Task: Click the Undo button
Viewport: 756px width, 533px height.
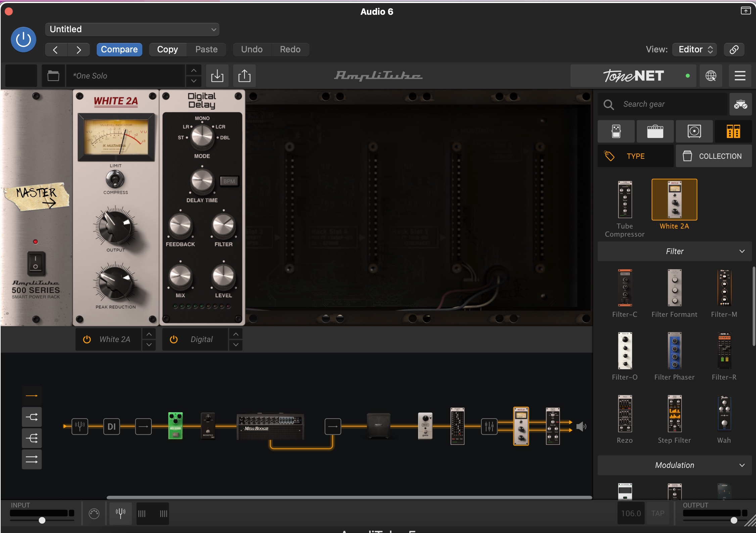Action: [x=252, y=49]
